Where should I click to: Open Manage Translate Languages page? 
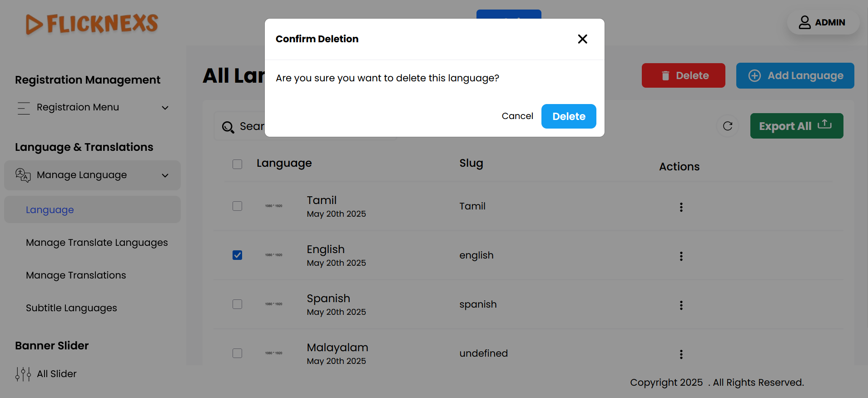97,243
